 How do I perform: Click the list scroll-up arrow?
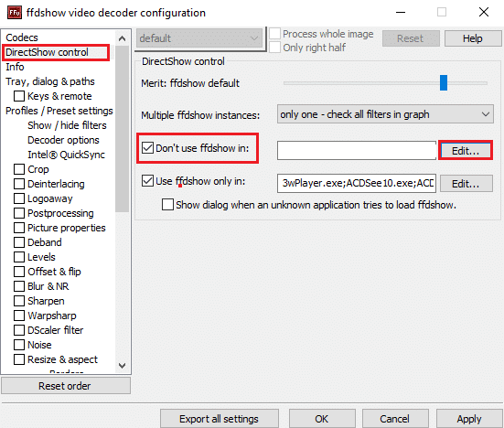(123, 39)
